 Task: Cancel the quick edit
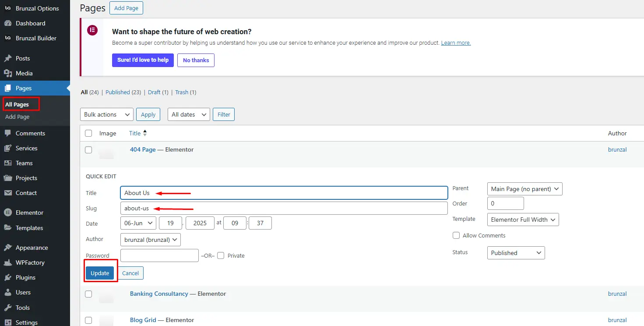(130, 273)
